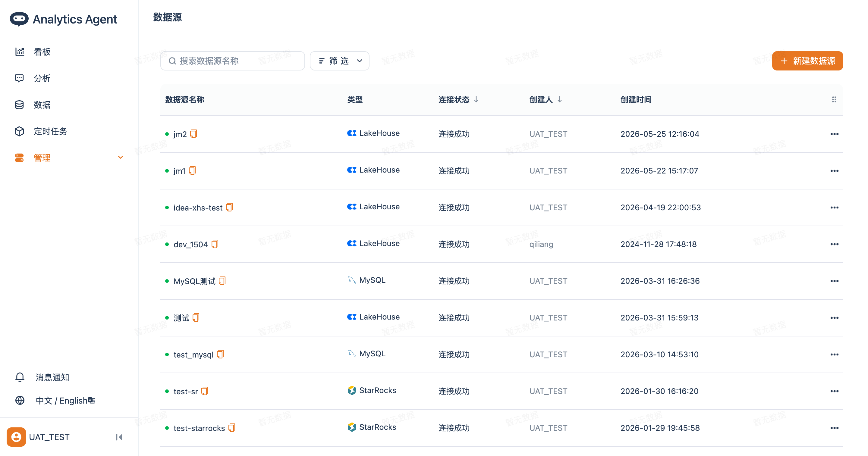Screen dimensions: 868x456
Task: Open the MySQL测试 data source
Action: pyautogui.click(x=194, y=281)
